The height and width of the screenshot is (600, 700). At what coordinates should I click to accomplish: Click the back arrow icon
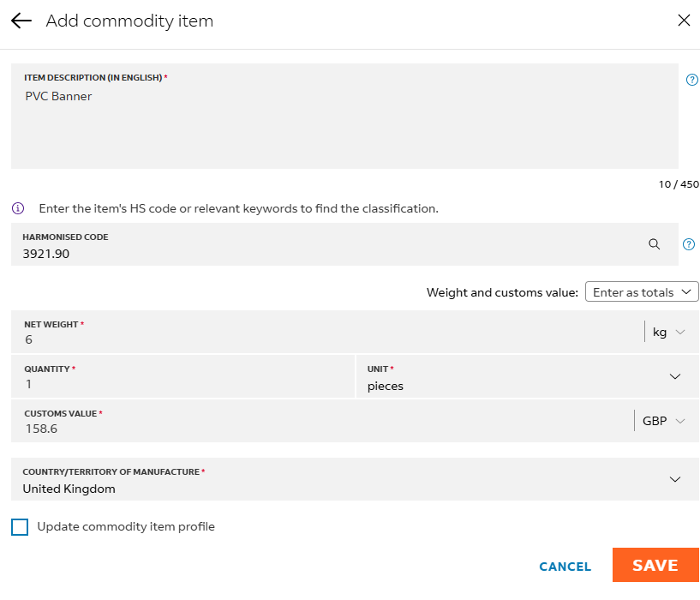(21, 21)
